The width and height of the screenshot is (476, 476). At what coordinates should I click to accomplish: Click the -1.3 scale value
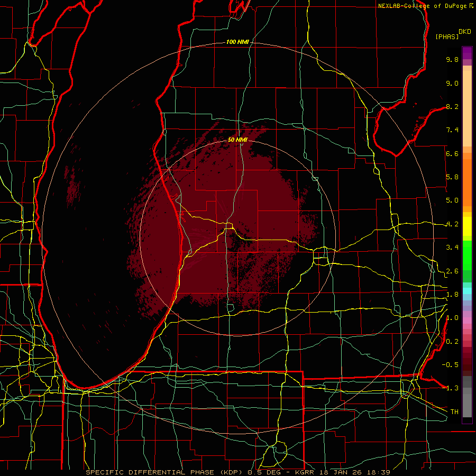coord(450,388)
